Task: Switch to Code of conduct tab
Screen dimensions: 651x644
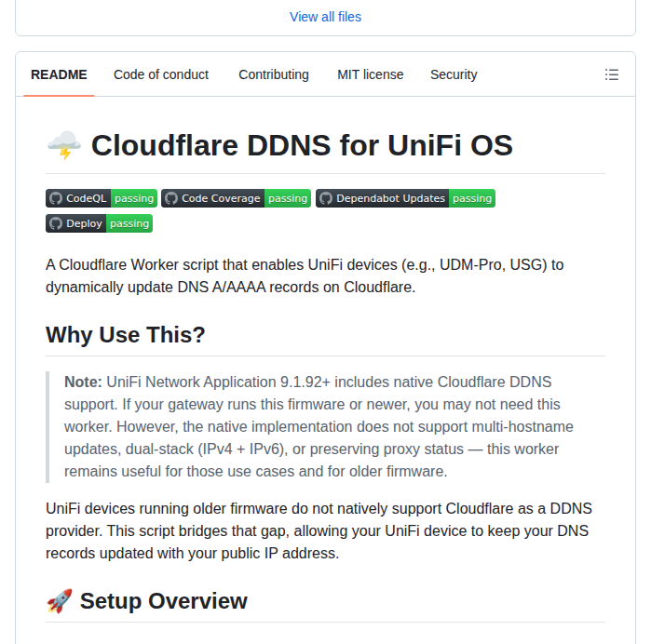Action: (161, 74)
